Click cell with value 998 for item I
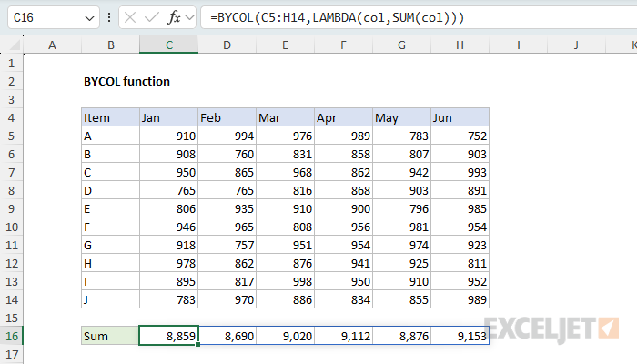This screenshot has height=364, width=637. pyautogui.click(x=285, y=281)
